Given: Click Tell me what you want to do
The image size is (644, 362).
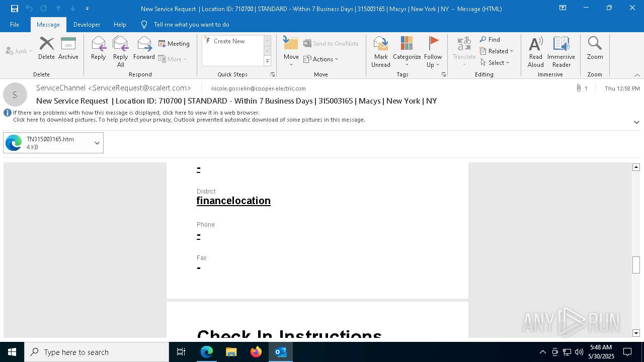Looking at the screenshot, I should (x=191, y=25).
